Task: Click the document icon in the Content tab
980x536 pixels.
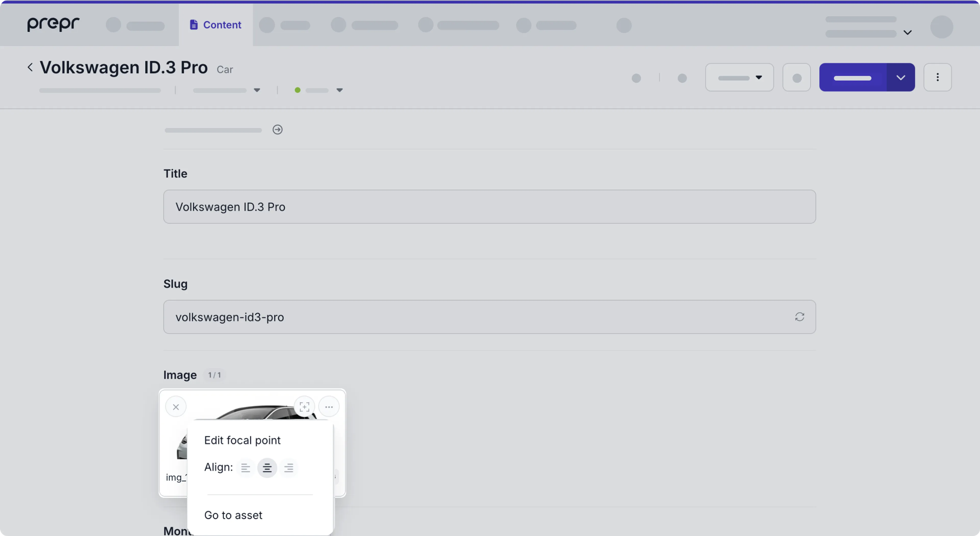Action: 194,24
